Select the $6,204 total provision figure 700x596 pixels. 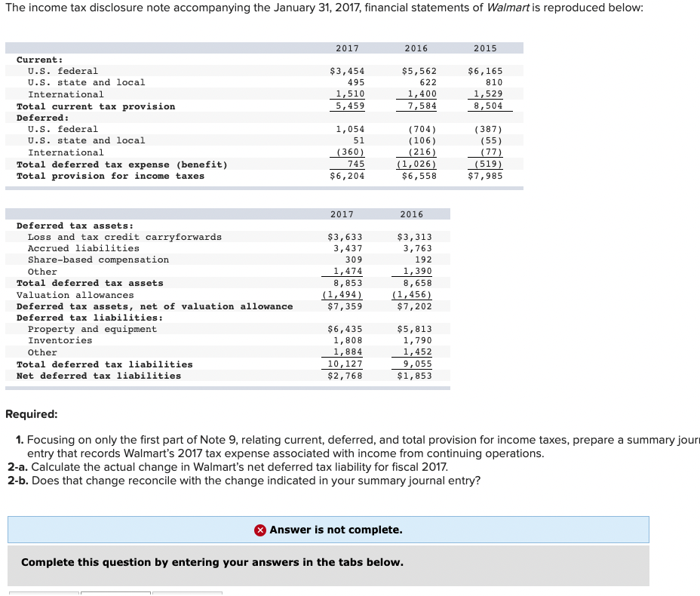click(x=347, y=176)
